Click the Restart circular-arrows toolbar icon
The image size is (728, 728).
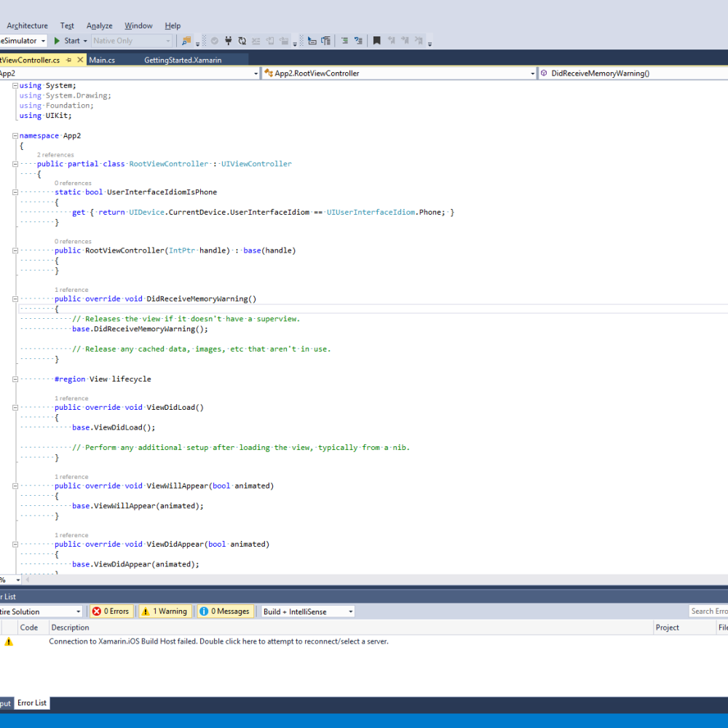click(243, 41)
